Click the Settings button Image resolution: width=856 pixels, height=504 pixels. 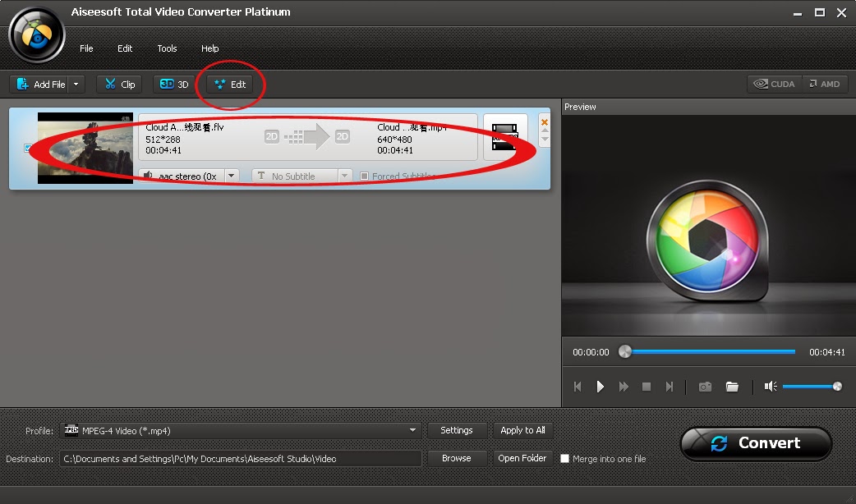click(457, 430)
